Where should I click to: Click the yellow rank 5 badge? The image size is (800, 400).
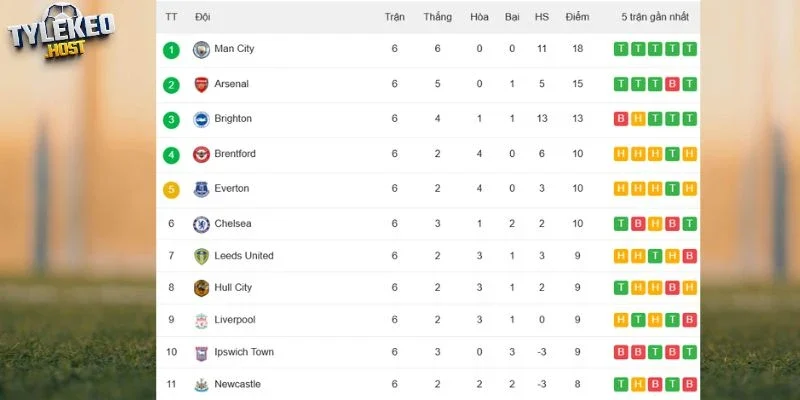click(x=171, y=190)
